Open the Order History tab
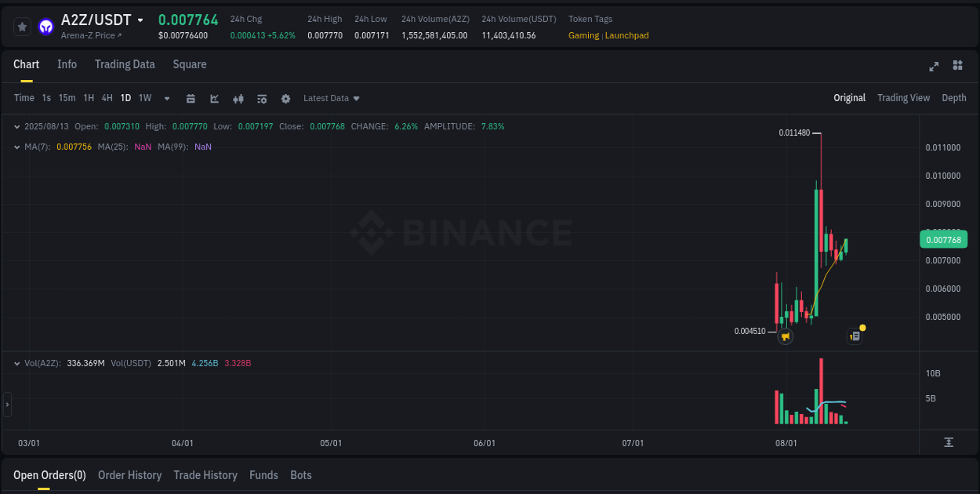The image size is (980, 494). (129, 475)
